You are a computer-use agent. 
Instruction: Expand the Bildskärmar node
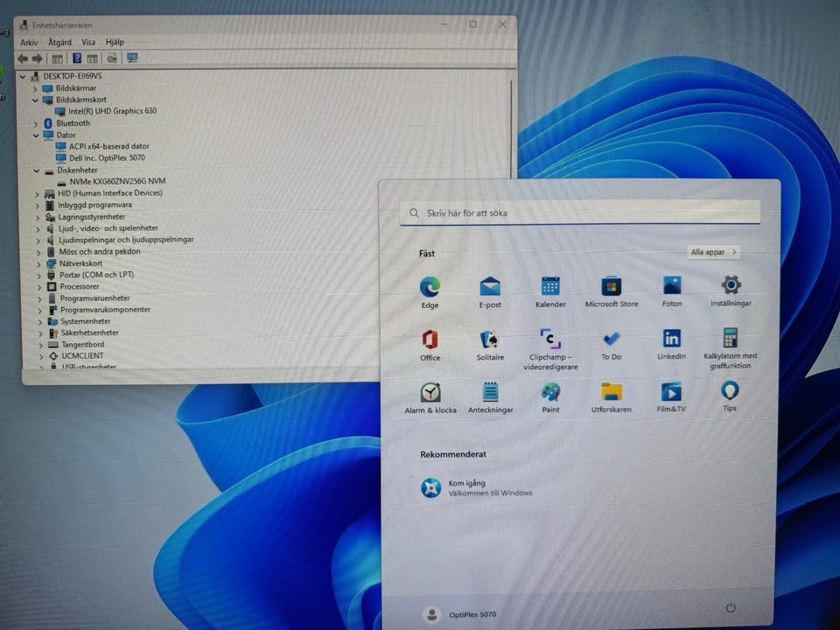coord(35,88)
